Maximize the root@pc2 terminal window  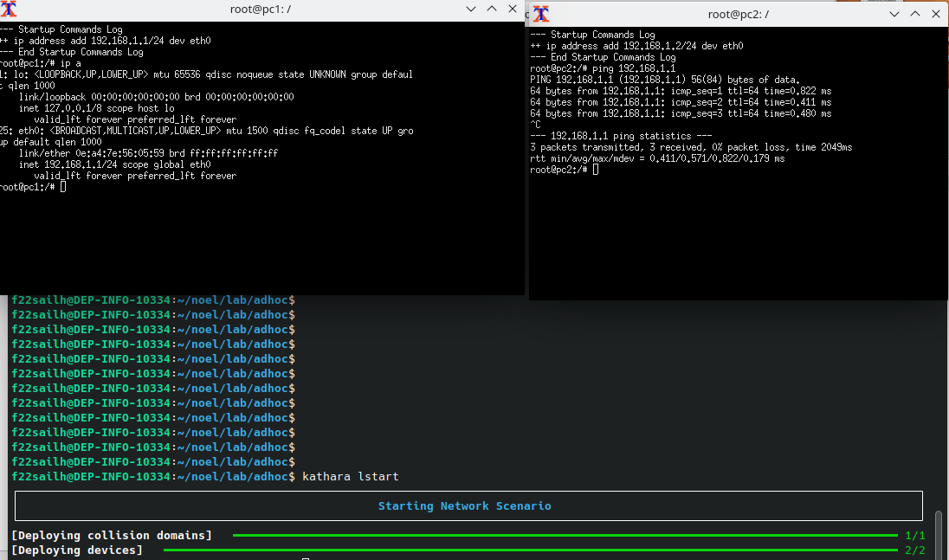point(915,14)
